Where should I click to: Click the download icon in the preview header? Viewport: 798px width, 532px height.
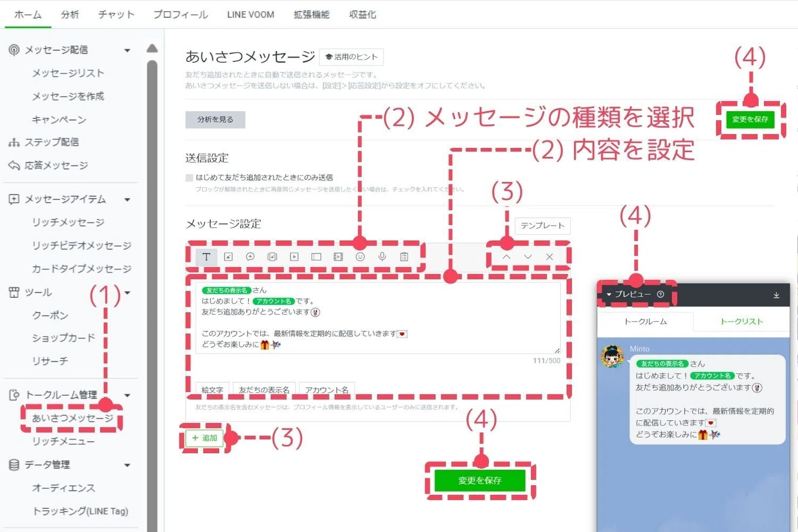(x=776, y=295)
